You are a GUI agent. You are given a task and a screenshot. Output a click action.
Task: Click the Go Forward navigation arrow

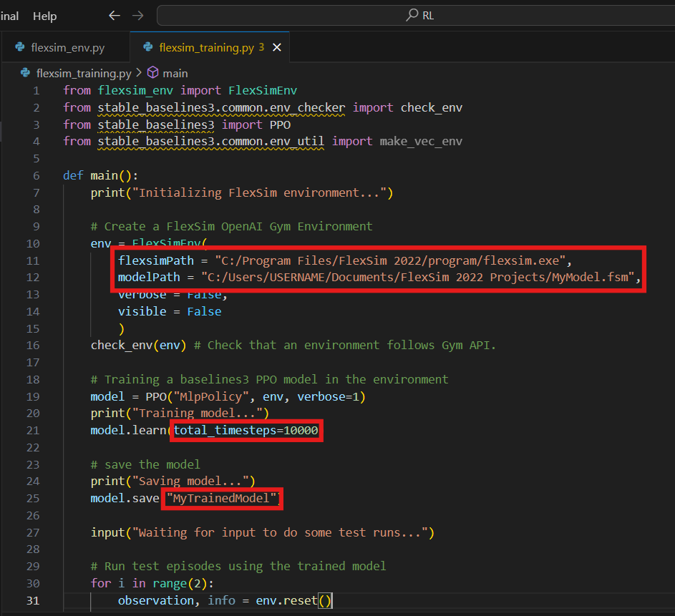tap(138, 16)
